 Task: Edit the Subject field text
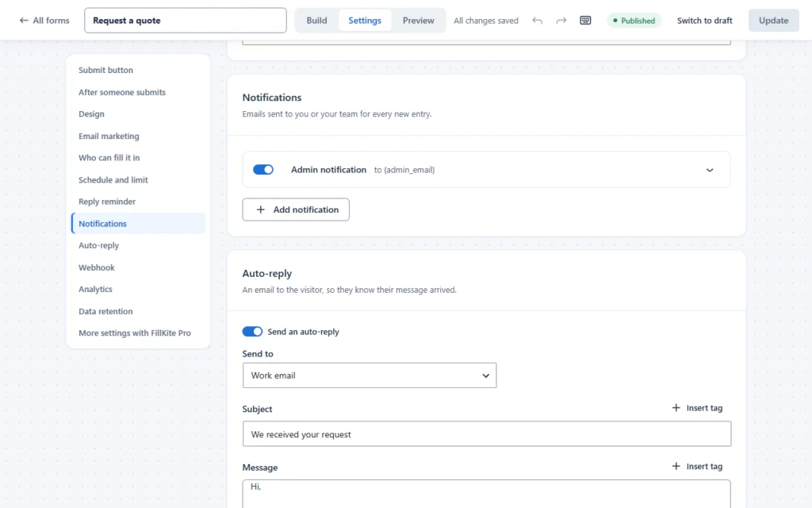pyautogui.click(x=487, y=434)
